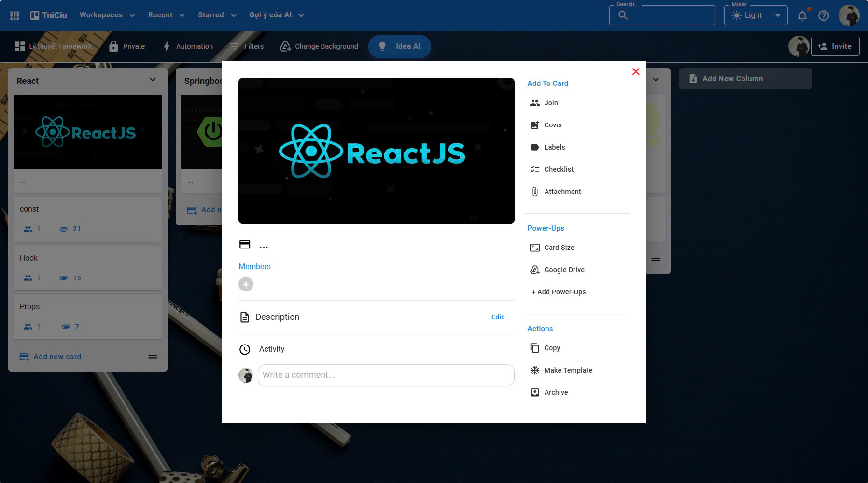Open the notifications bell

pyautogui.click(x=802, y=15)
